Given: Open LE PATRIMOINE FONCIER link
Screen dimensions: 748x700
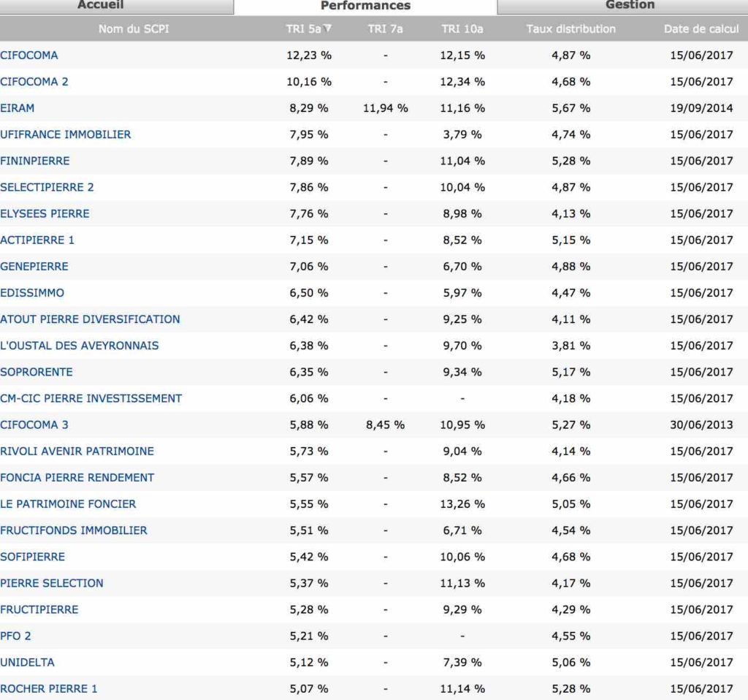Looking at the screenshot, I should [68, 504].
